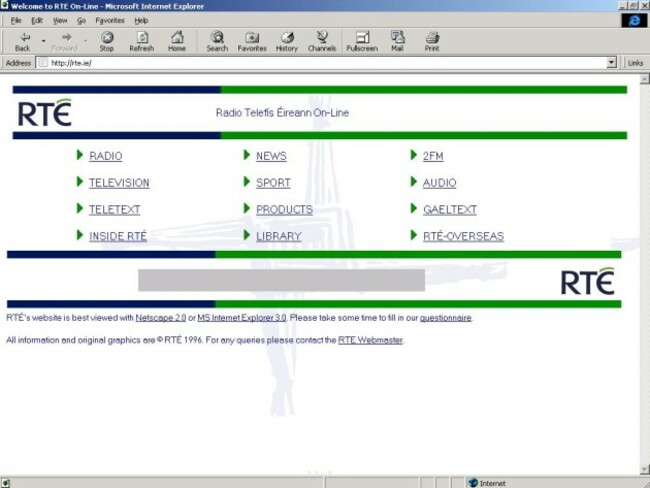
Task: Click the Internet zone globe icon
Action: (x=473, y=483)
